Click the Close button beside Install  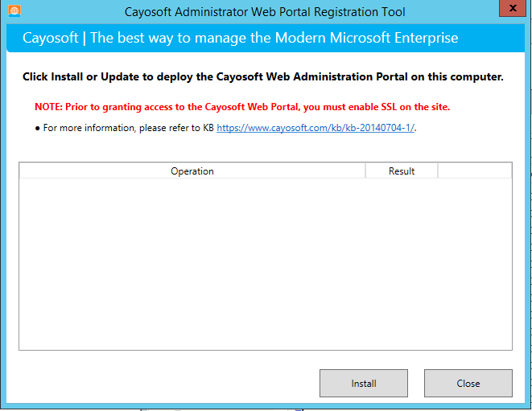pyautogui.click(x=468, y=383)
